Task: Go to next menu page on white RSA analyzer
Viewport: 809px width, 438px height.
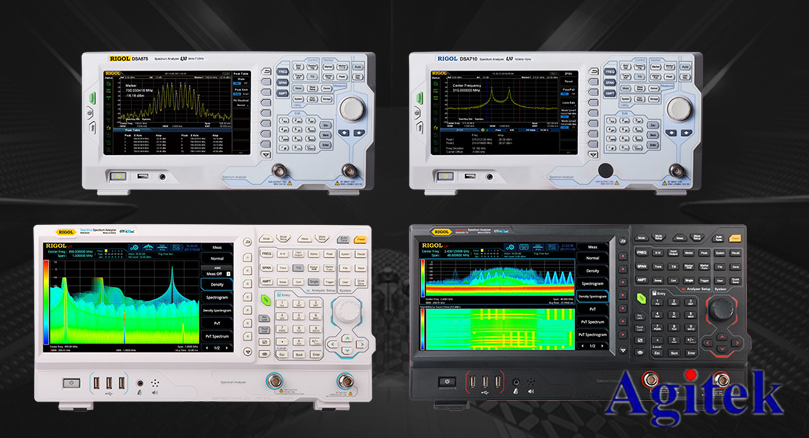Action: point(226,348)
